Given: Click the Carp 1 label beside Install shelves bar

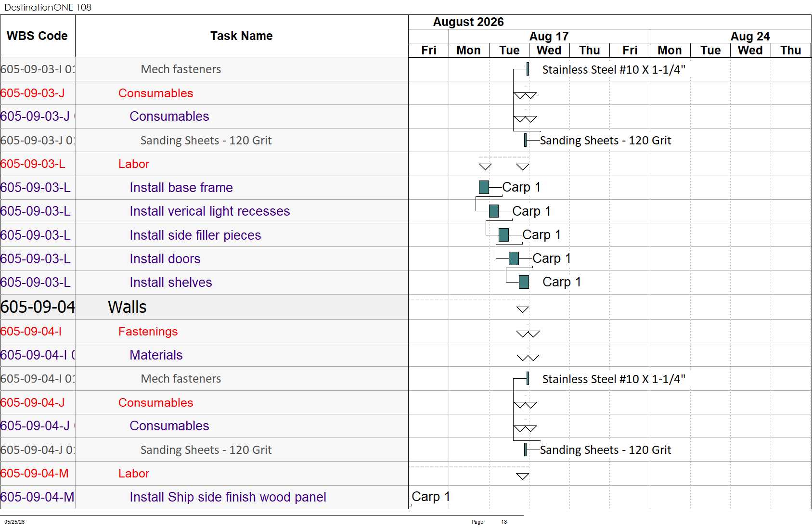Looking at the screenshot, I should (x=562, y=282).
